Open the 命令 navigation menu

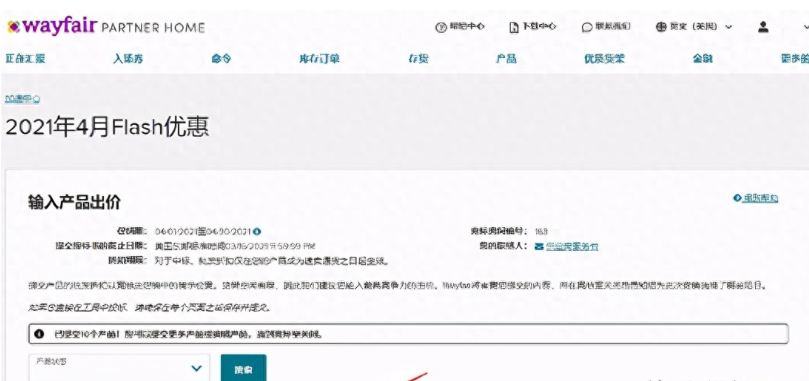tap(221, 59)
